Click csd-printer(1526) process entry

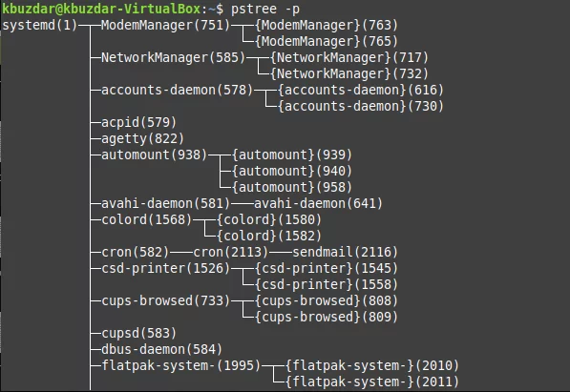point(166,269)
